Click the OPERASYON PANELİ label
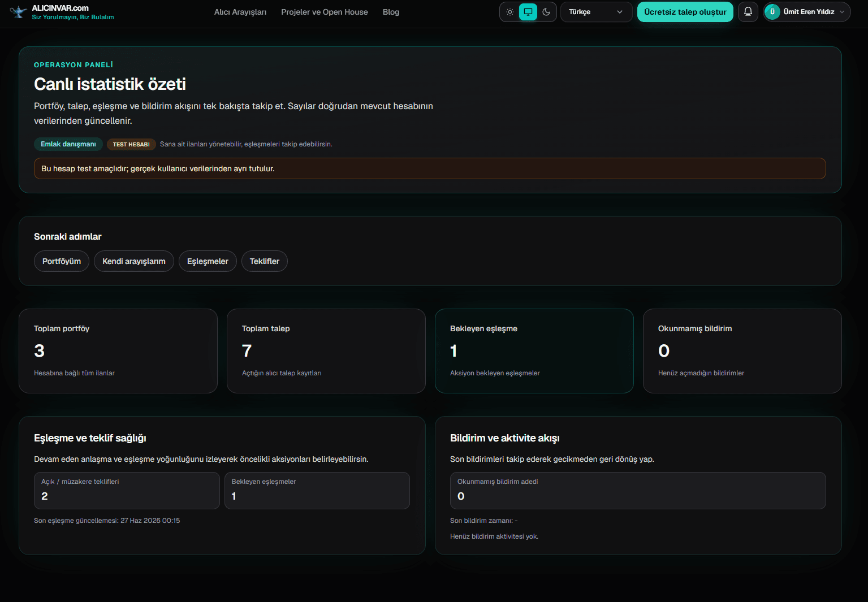The height and width of the screenshot is (602, 868). tap(74, 64)
